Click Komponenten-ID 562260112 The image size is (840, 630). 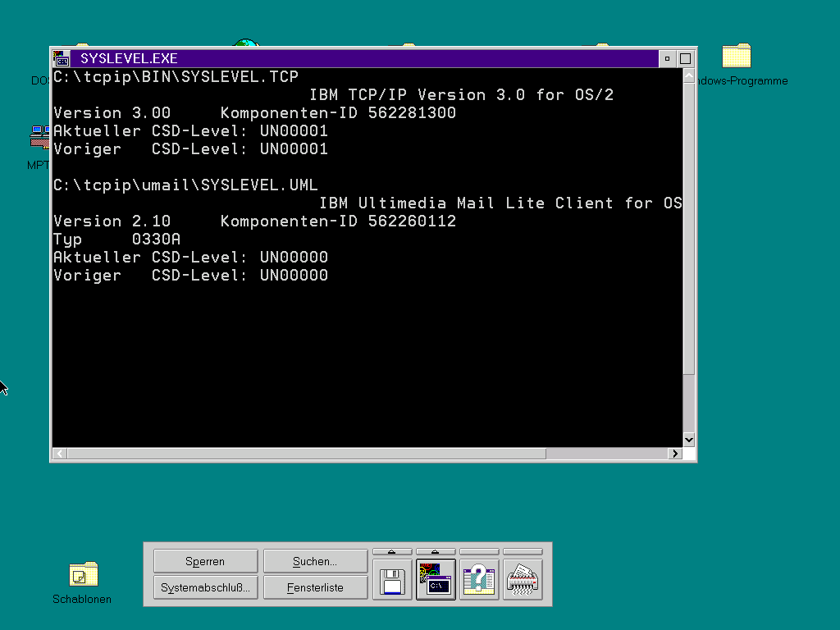[338, 221]
